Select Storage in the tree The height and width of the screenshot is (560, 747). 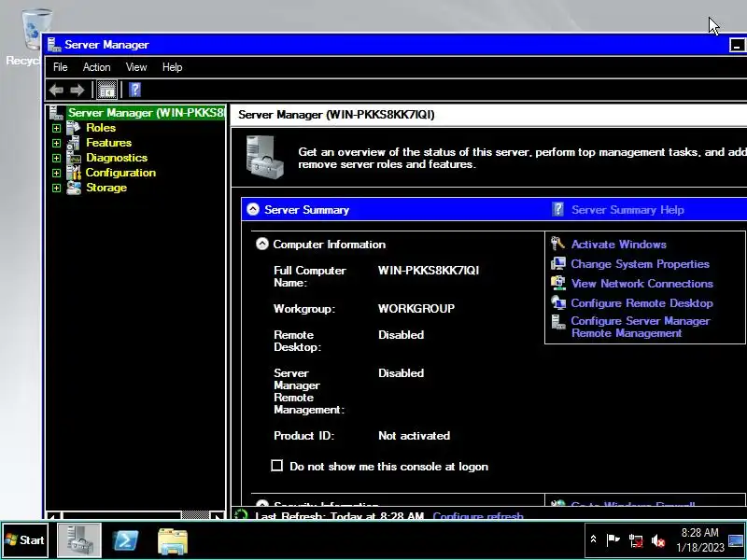tap(106, 188)
